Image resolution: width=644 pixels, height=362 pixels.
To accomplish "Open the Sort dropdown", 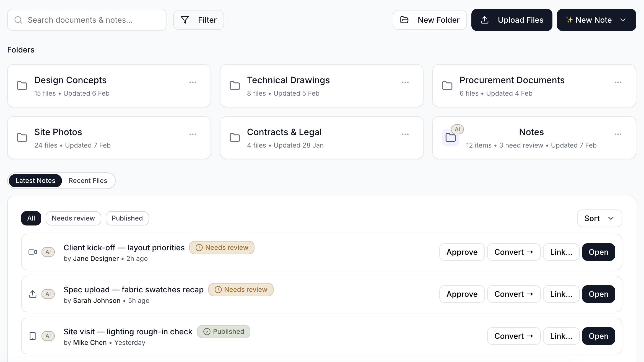I will click(x=599, y=218).
